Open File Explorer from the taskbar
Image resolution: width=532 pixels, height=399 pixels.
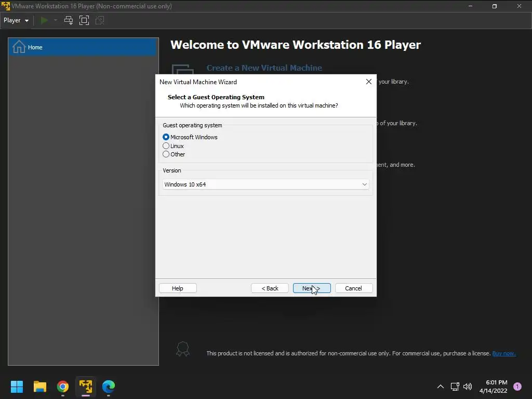coord(39,387)
